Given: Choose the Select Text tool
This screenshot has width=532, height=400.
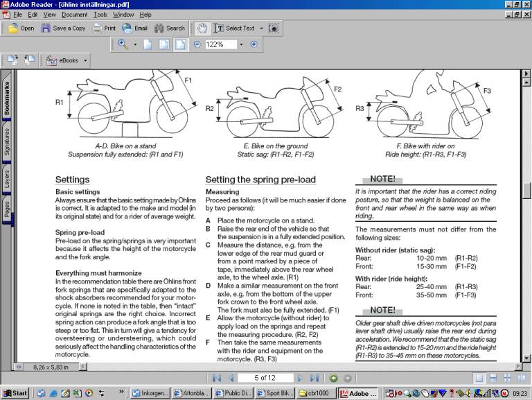Looking at the screenshot, I should (234, 28).
